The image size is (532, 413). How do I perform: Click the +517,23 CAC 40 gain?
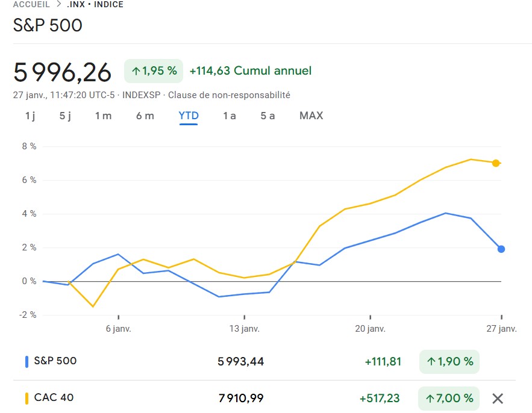(x=380, y=399)
